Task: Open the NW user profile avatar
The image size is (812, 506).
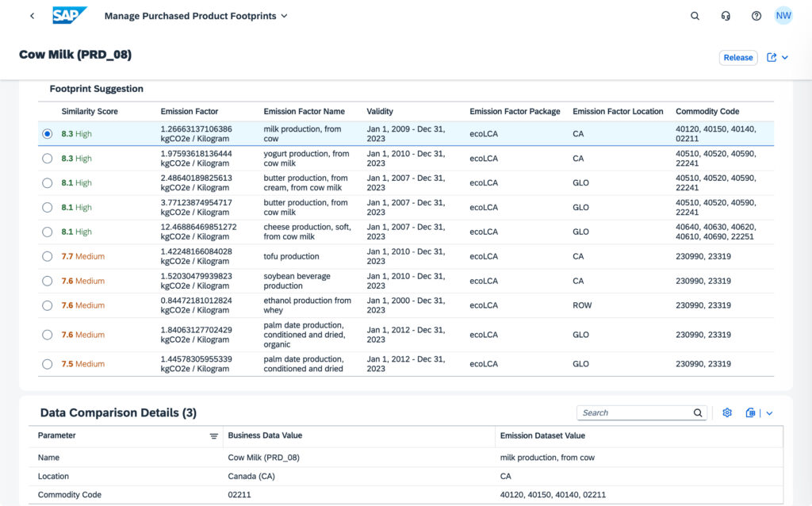Action: pyautogui.click(x=783, y=16)
